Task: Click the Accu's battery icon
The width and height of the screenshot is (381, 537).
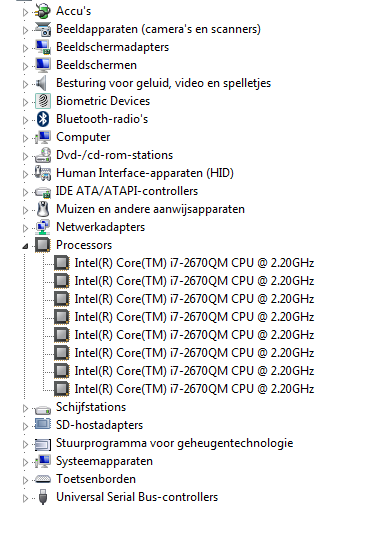Action: coord(43,11)
